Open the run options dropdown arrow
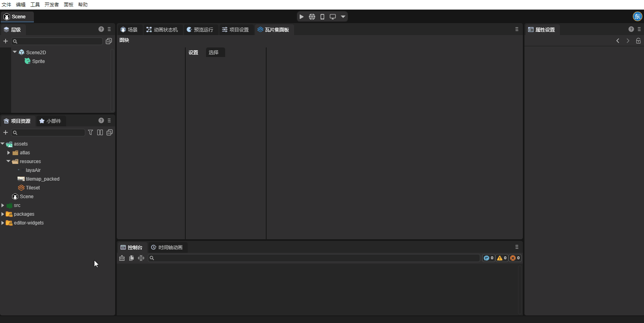Image resolution: width=644 pixels, height=323 pixels. pyautogui.click(x=343, y=17)
